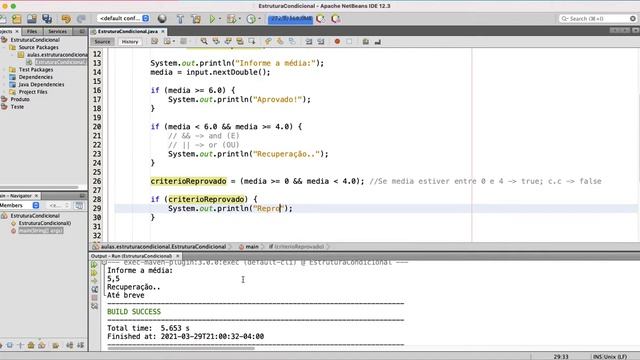Click 'BUILD SUCCESS' text in output
This screenshot has width=640, height=360.
click(x=134, y=312)
